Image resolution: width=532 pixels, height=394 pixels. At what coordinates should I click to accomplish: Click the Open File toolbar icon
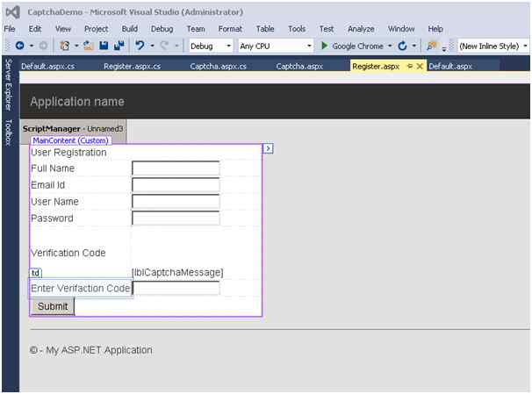pyautogui.click(x=88, y=46)
